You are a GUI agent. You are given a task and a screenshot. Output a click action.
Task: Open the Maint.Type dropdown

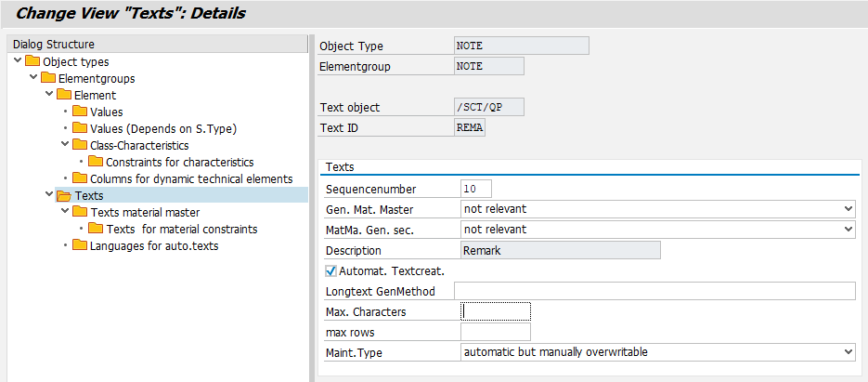pos(849,352)
